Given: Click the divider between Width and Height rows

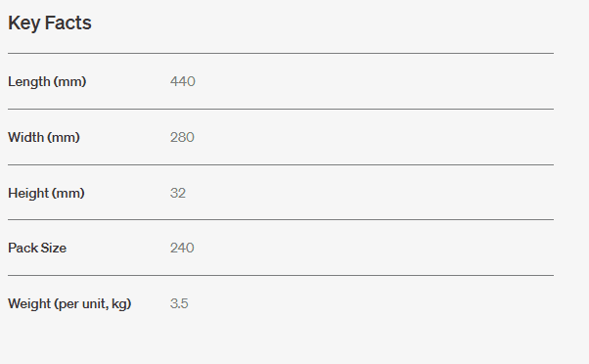Looking at the screenshot, I should click(281, 164).
